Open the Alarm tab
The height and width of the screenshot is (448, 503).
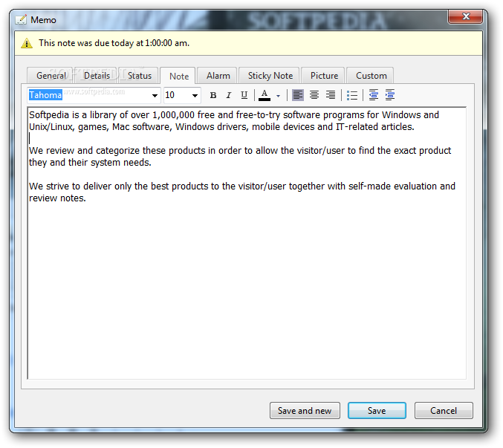[x=218, y=76]
